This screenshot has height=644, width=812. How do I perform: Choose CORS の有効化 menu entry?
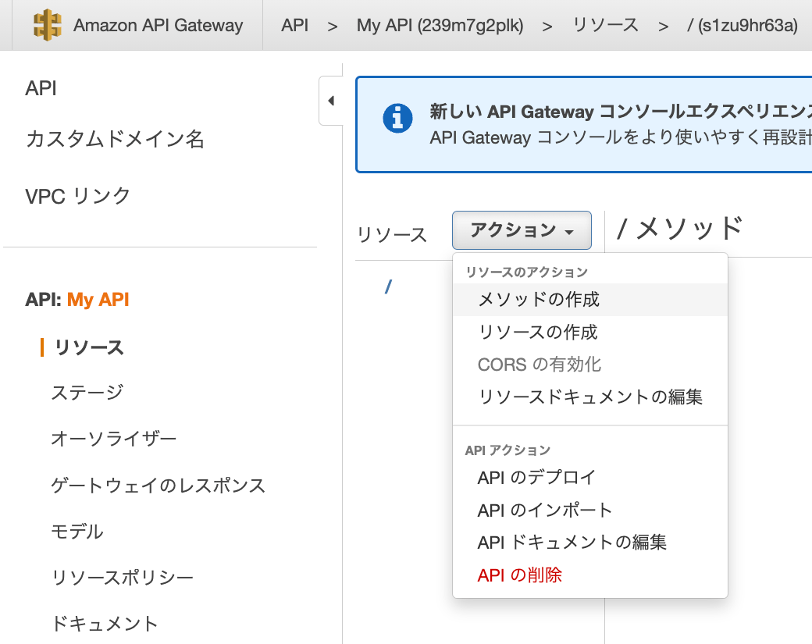tap(589, 365)
